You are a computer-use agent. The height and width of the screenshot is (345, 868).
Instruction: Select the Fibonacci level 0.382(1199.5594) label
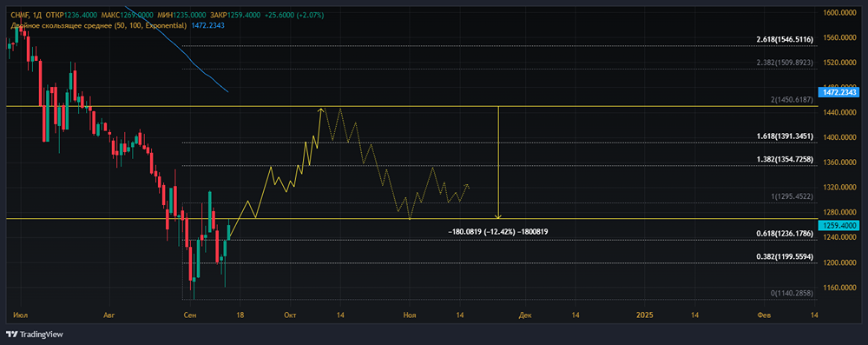785,257
